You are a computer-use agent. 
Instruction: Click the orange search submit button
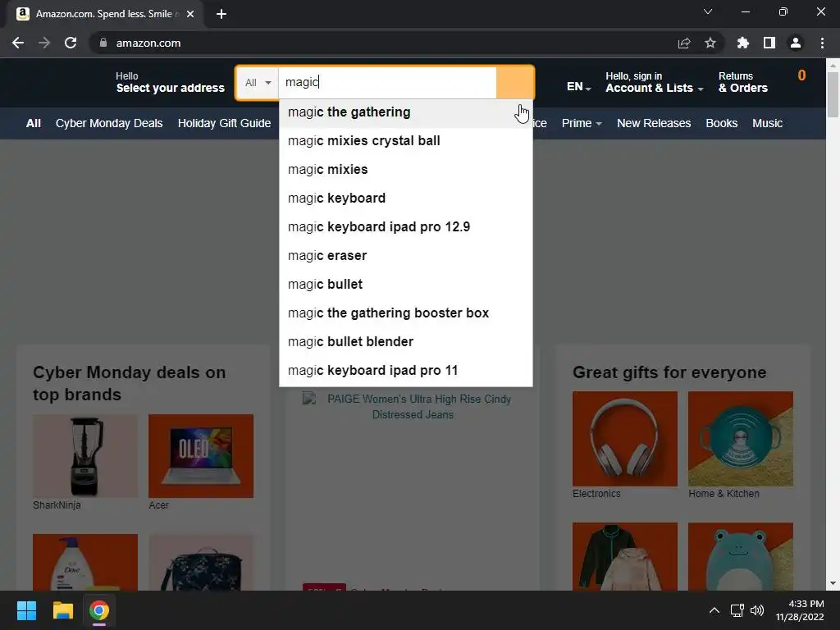[x=515, y=83]
